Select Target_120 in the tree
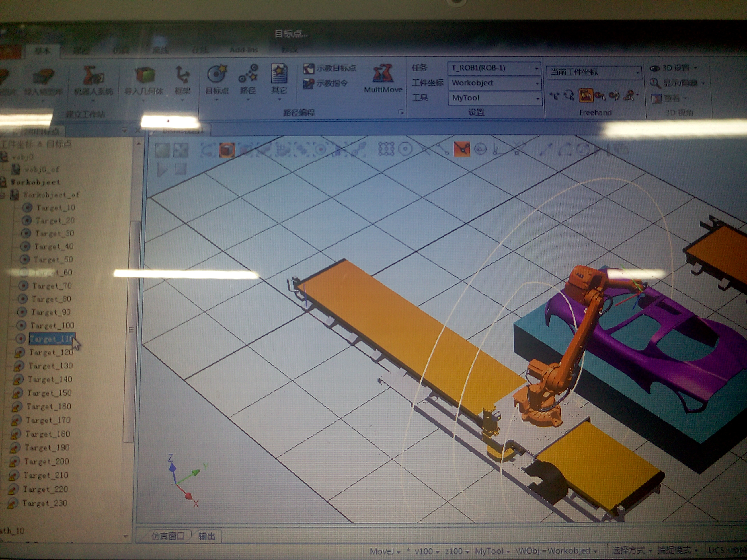This screenshot has height=560, width=747. tap(51, 352)
